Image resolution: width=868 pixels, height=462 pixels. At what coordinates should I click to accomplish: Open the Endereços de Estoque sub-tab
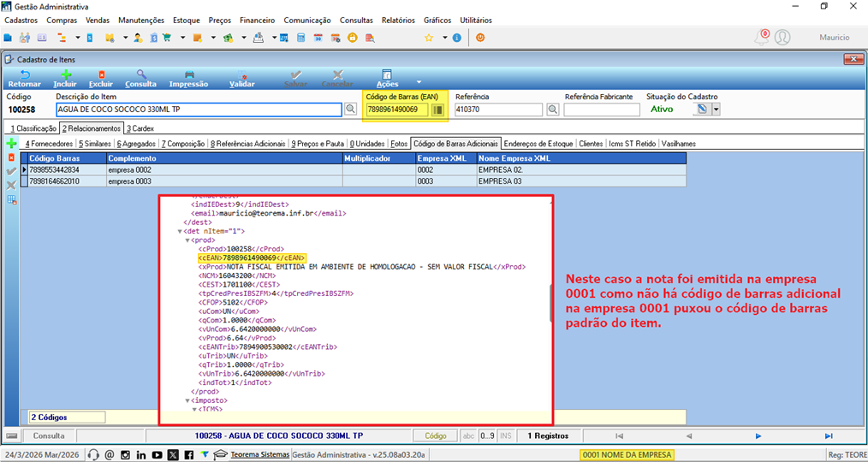pyautogui.click(x=538, y=144)
